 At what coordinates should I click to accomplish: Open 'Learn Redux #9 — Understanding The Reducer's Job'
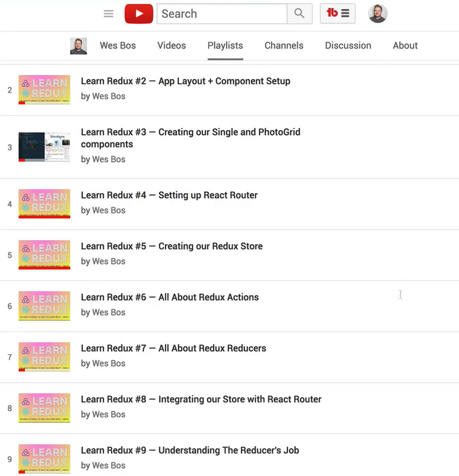pyautogui.click(x=190, y=450)
